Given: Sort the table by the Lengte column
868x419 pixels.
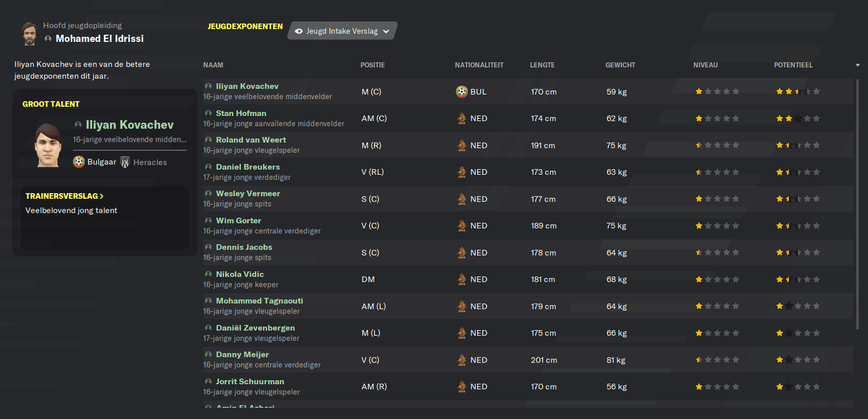Looking at the screenshot, I should [x=542, y=65].
